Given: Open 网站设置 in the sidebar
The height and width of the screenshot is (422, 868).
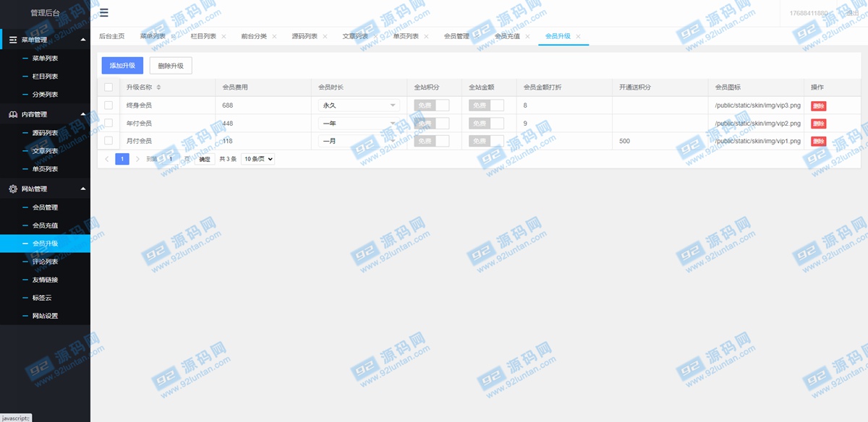Looking at the screenshot, I should pos(45,316).
